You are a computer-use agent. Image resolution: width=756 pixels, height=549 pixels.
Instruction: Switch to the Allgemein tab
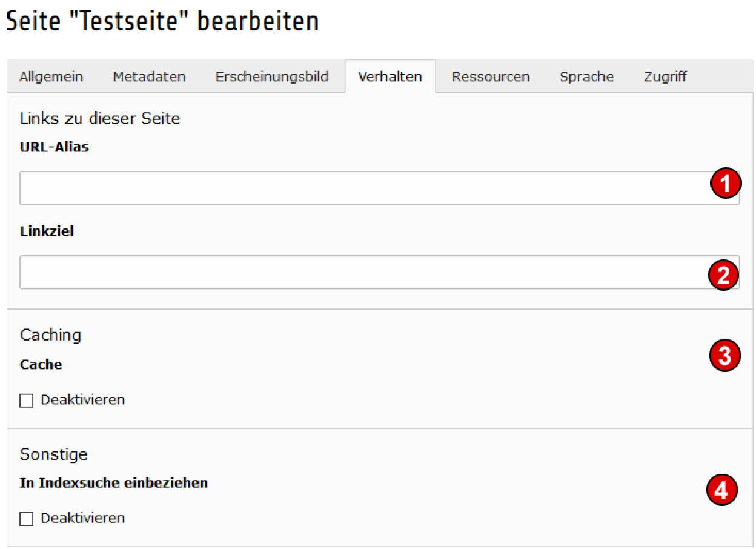(51, 76)
